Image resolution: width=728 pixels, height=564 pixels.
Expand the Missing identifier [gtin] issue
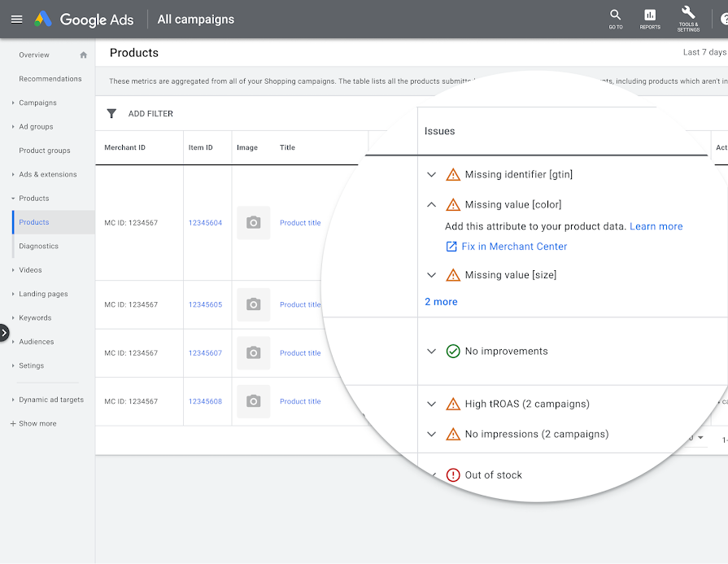[x=431, y=175]
